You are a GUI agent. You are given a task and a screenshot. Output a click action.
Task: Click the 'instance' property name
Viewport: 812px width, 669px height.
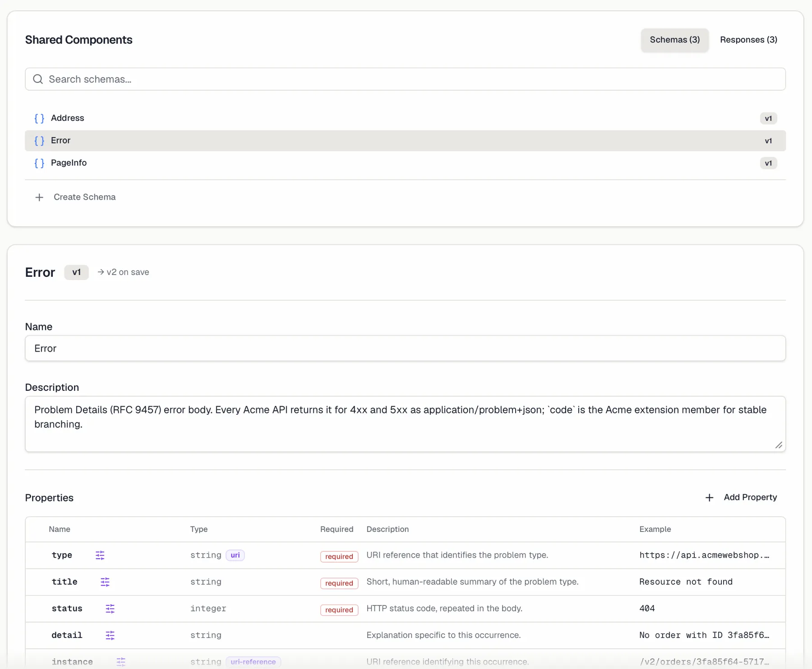click(x=72, y=662)
